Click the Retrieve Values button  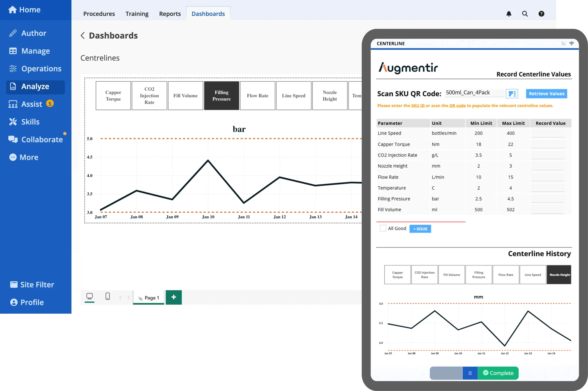(545, 93)
